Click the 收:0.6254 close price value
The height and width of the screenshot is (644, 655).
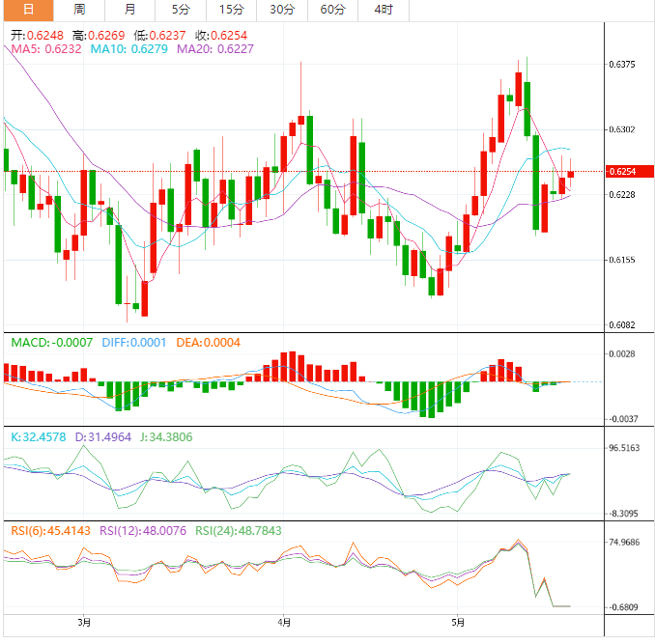(x=221, y=36)
